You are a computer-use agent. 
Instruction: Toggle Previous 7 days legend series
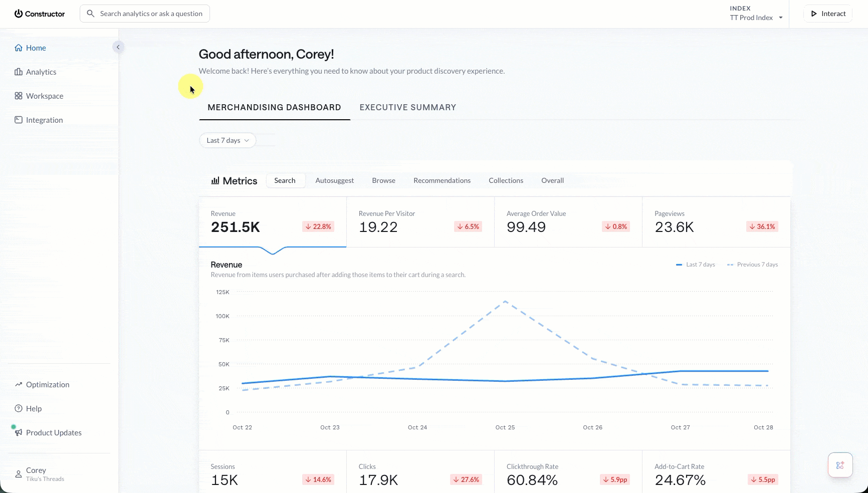point(752,265)
